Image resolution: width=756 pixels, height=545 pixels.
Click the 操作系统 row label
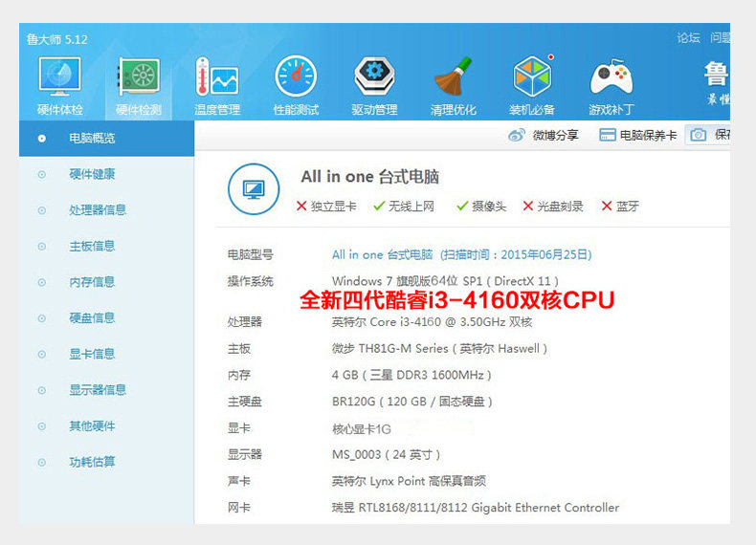[250, 281]
